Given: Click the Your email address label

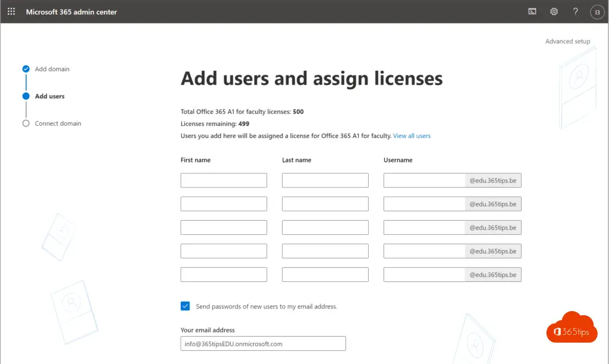Looking at the screenshot, I should pyautogui.click(x=208, y=330).
